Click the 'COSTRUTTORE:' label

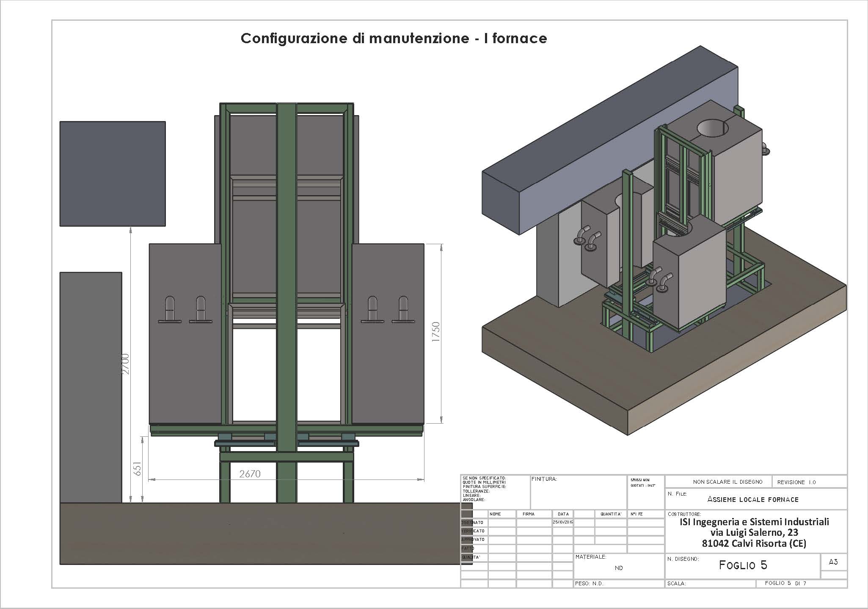tap(684, 514)
